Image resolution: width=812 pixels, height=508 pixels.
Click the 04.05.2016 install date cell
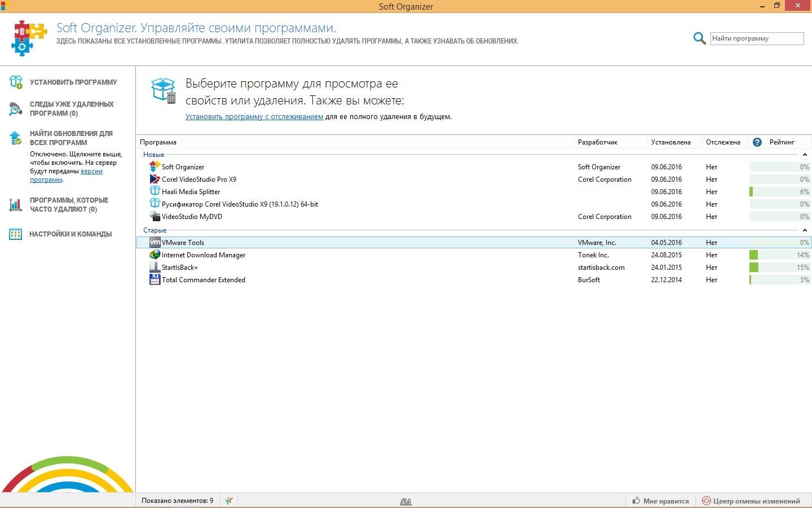click(667, 243)
